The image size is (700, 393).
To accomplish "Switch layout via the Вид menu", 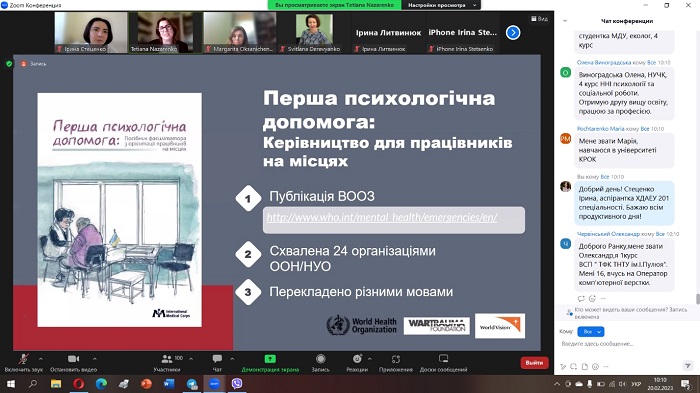I will [540, 19].
